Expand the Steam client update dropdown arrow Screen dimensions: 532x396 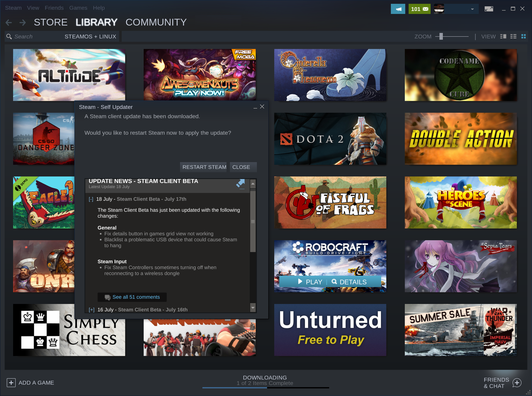coord(91,309)
